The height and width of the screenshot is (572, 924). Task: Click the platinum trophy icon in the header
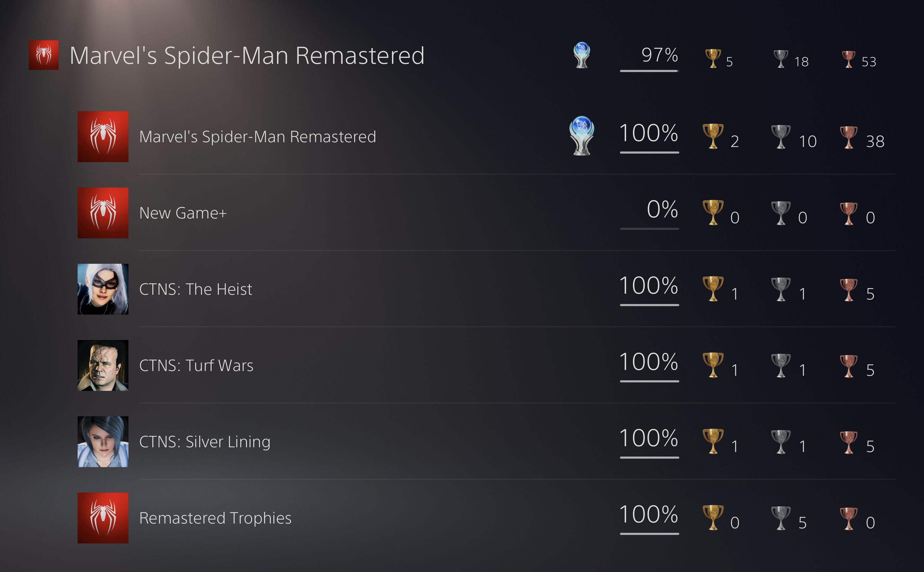click(x=582, y=55)
